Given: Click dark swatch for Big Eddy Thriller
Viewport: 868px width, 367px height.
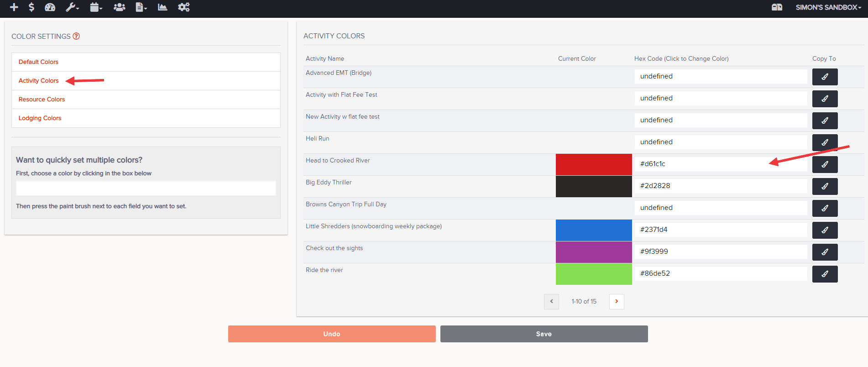Looking at the screenshot, I should 594,186.
